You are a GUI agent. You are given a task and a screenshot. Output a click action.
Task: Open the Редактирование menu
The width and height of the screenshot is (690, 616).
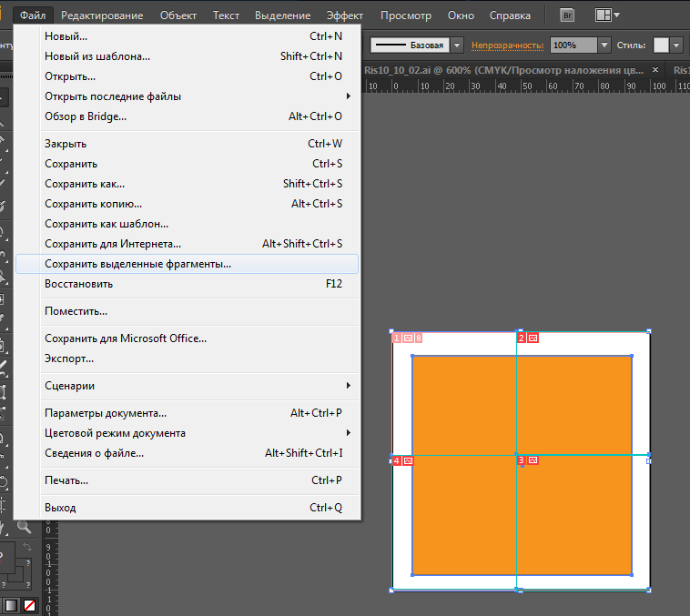102,15
